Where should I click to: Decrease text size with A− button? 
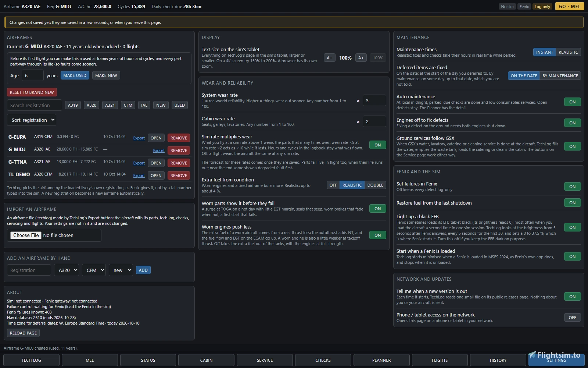point(330,58)
